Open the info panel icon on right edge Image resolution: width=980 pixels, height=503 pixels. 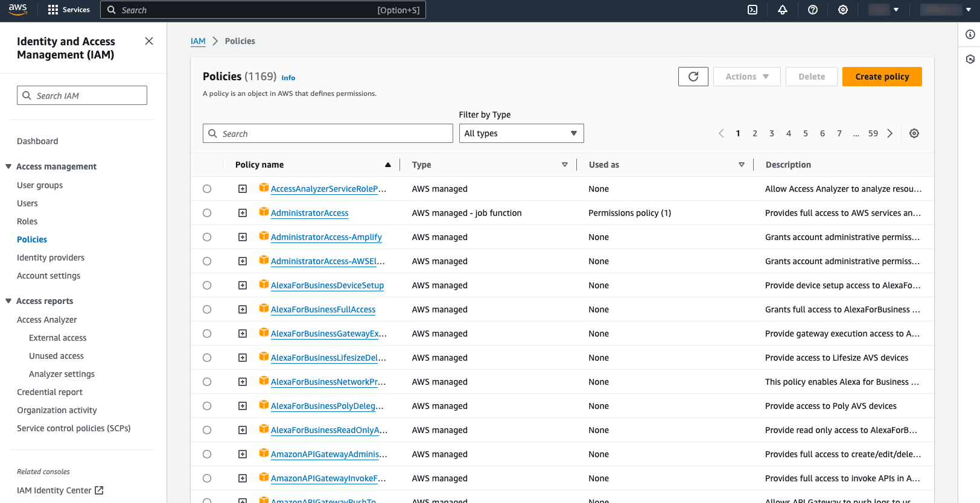tap(970, 34)
